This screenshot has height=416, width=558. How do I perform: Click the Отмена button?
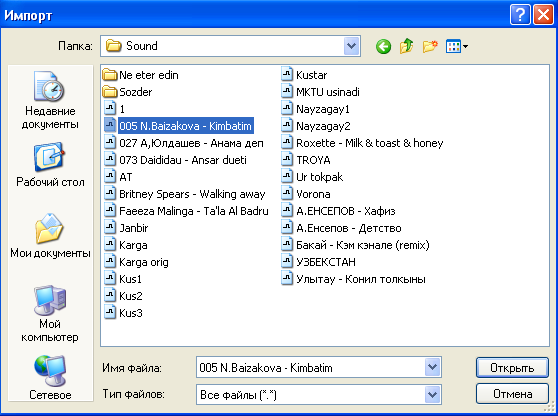[x=512, y=394]
